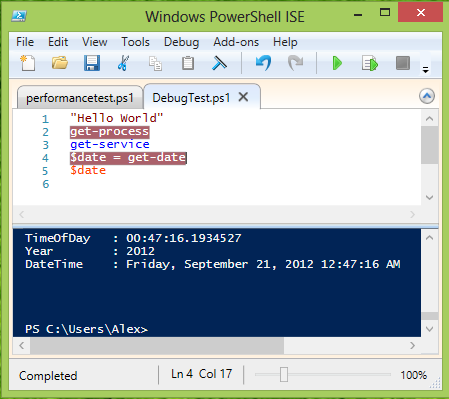
Task: Stop operation using the square stop icon
Action: tap(403, 63)
